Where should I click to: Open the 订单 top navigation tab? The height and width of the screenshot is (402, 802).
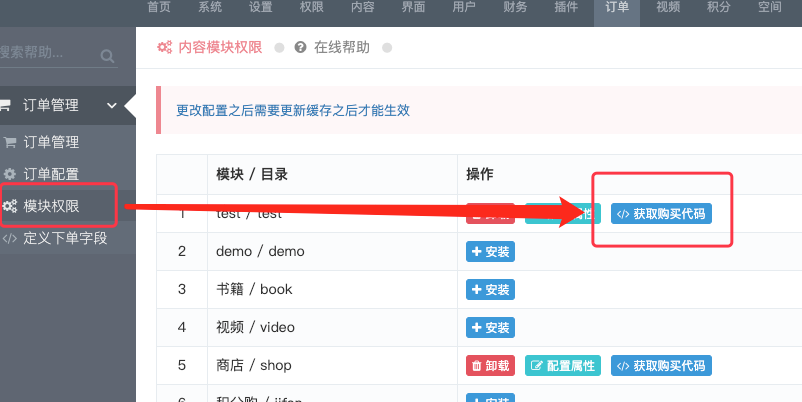click(x=616, y=7)
